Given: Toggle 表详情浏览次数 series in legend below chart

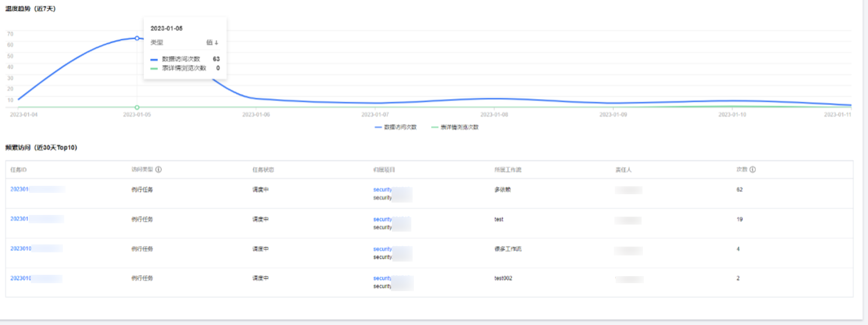Looking at the screenshot, I should (x=455, y=127).
